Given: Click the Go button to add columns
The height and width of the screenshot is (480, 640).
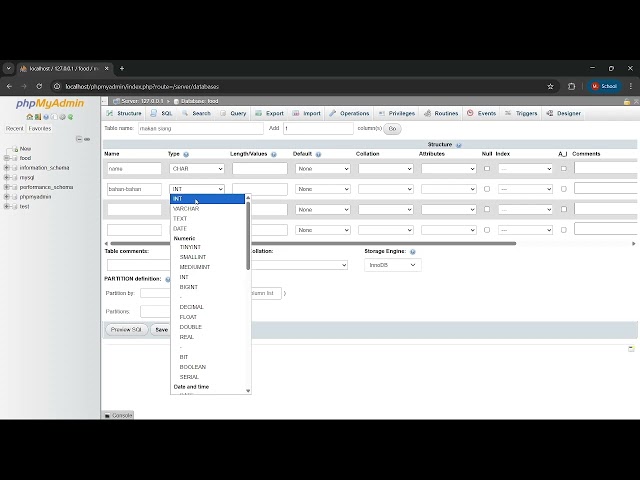Looking at the screenshot, I should pyautogui.click(x=392, y=129).
